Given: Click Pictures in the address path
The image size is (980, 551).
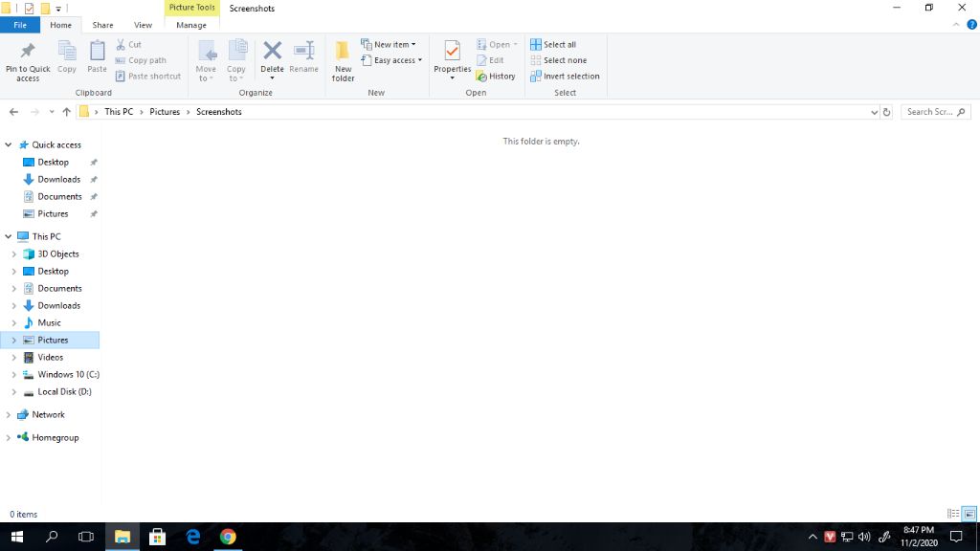Looking at the screenshot, I should pos(165,112).
